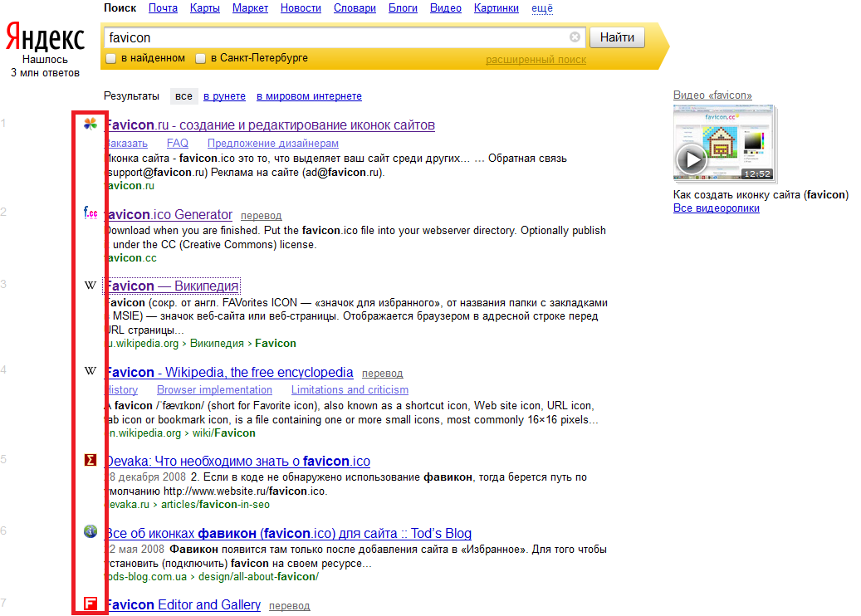Click the green favicon.cc URL

pos(131,258)
